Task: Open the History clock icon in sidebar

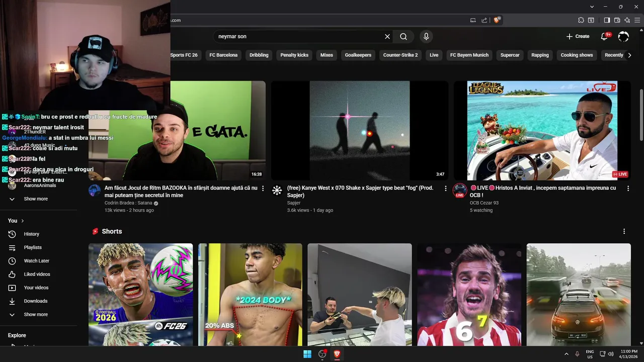Action: point(12,234)
